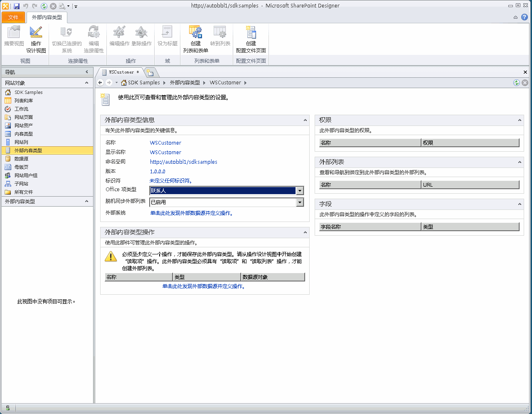Viewport: 532px width, 414px height.
Task: Click the home icon in breadcrumb
Action: (x=124, y=83)
